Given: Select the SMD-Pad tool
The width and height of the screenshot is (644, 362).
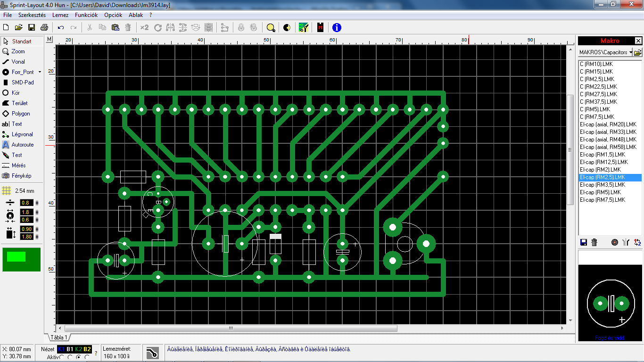Looking at the screenshot, I should click(x=22, y=82).
